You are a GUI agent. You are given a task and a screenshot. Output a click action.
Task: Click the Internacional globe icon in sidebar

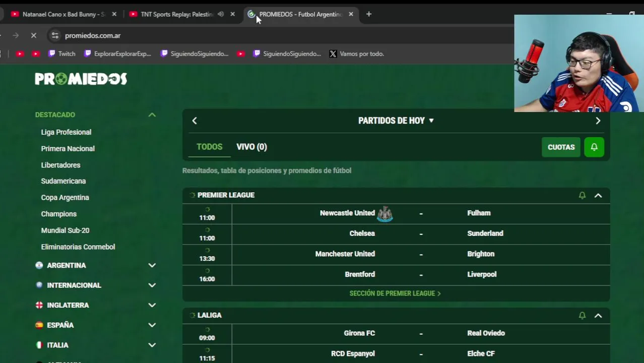pyautogui.click(x=39, y=285)
